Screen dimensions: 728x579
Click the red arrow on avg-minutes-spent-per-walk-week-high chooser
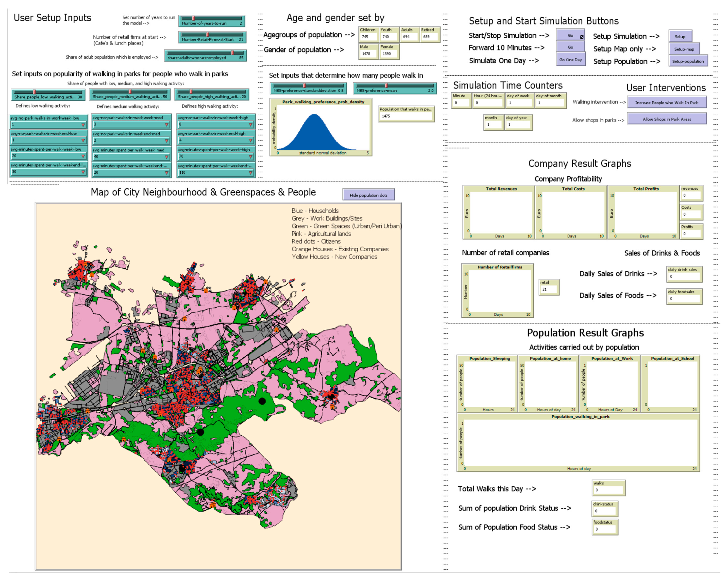coord(251,156)
